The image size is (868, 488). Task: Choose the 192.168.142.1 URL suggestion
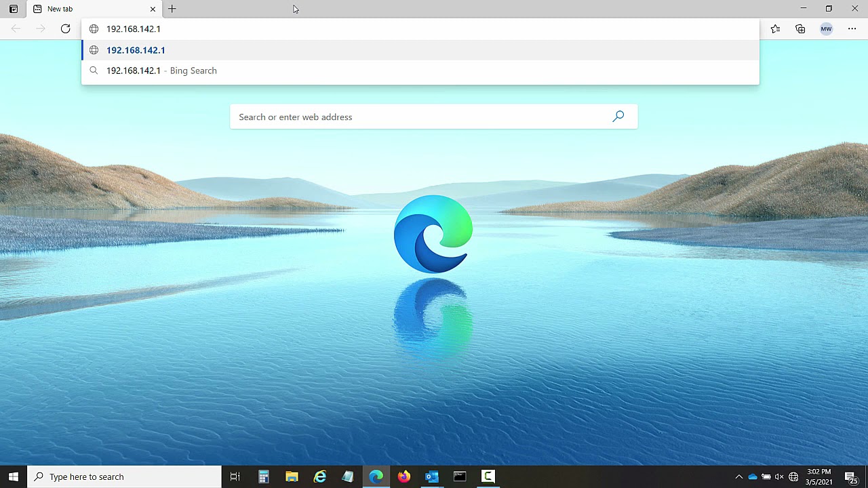[420, 50]
